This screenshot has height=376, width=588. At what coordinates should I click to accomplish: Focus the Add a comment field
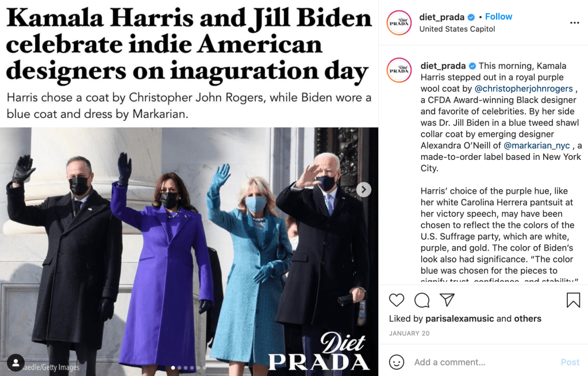484,362
